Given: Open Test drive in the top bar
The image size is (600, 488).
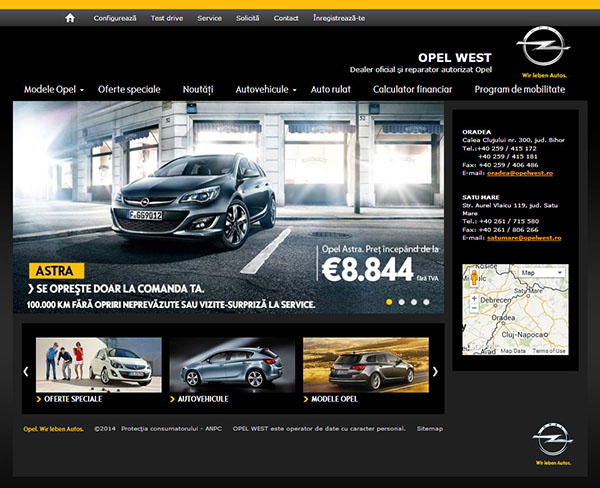Looking at the screenshot, I should [167, 18].
